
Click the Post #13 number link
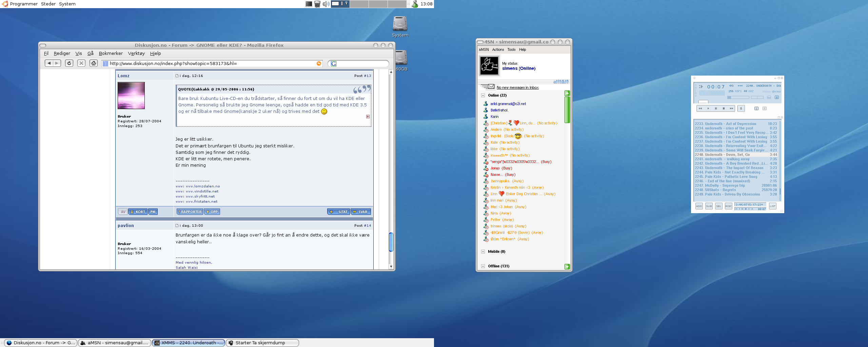click(x=368, y=76)
